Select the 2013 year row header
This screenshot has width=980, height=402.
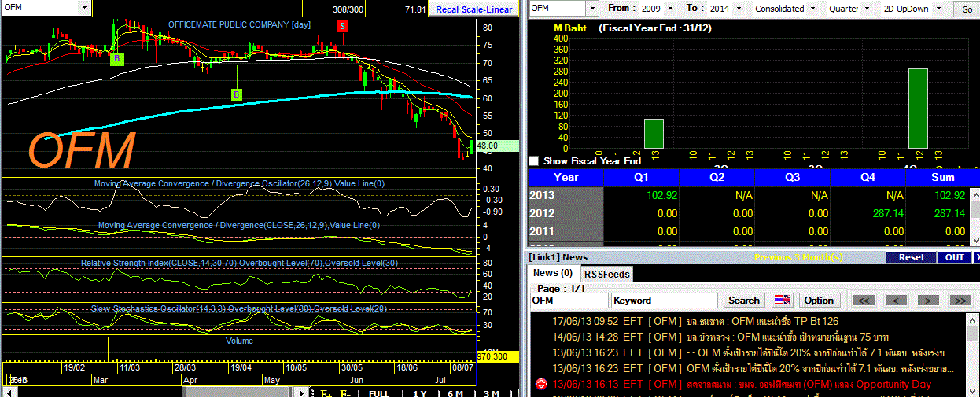pyautogui.click(x=566, y=195)
